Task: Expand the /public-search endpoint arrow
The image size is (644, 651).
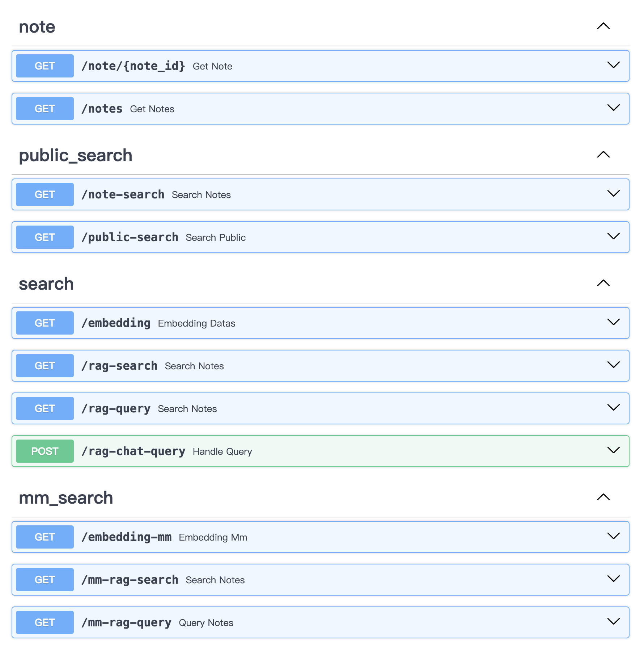Action: 613,236
